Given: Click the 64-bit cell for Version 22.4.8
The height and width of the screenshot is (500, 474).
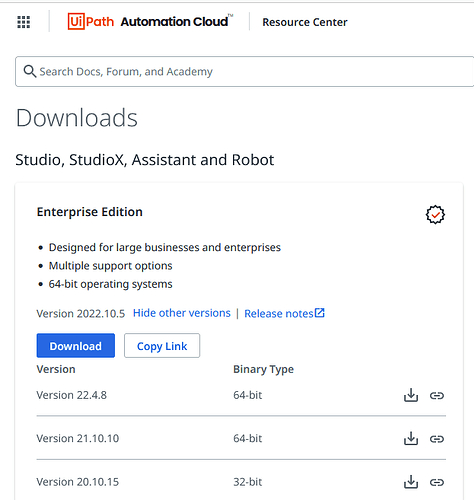Looking at the screenshot, I should click(248, 395).
